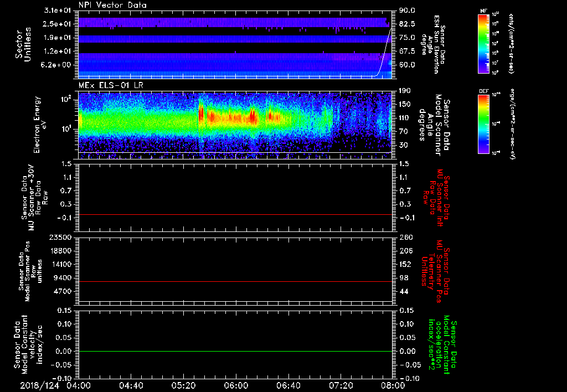
Task: Click the 06:00 time tick label
Action: 236,385
